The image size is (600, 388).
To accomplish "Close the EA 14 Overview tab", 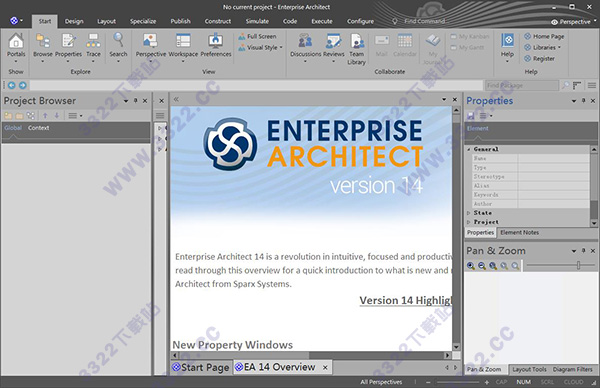I will point(325,368).
